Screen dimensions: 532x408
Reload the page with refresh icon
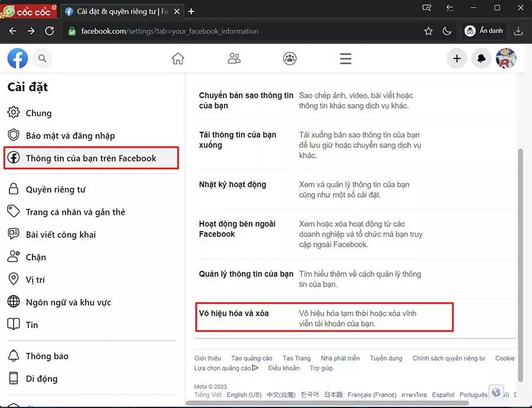[50, 31]
